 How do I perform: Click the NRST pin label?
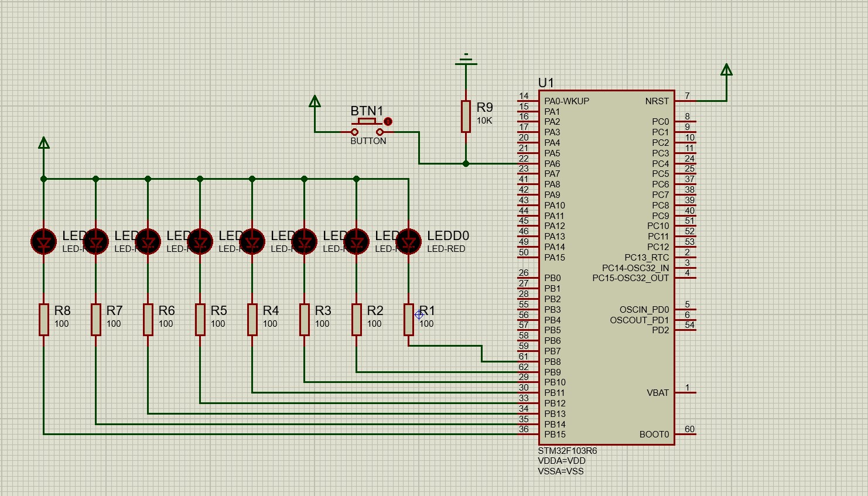point(657,101)
